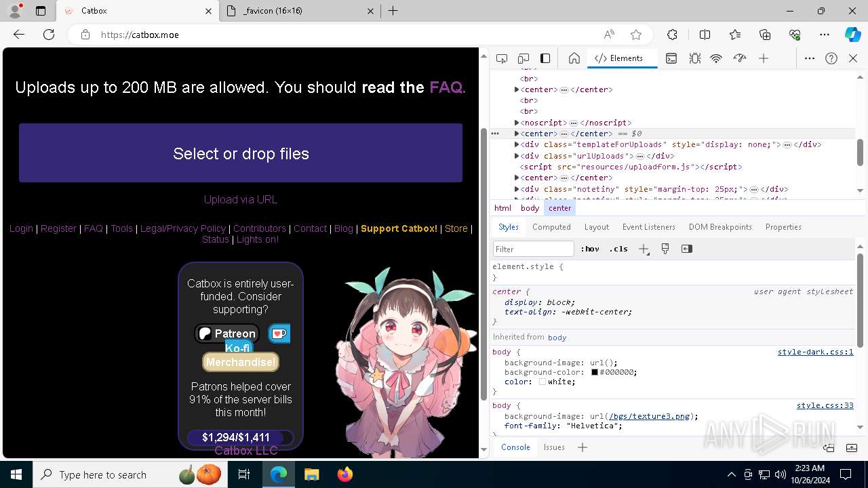Switch to the Computed tab
Viewport: 868px width, 488px height.
551,227
